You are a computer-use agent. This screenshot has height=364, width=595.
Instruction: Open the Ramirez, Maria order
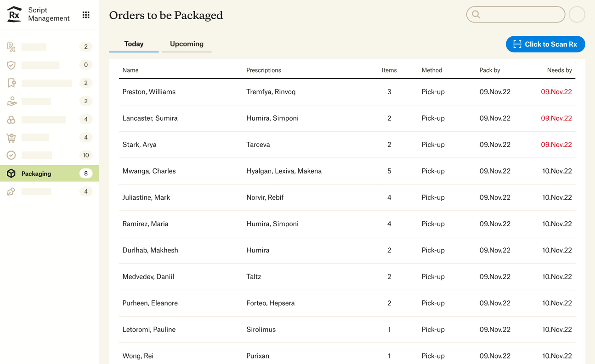click(347, 224)
